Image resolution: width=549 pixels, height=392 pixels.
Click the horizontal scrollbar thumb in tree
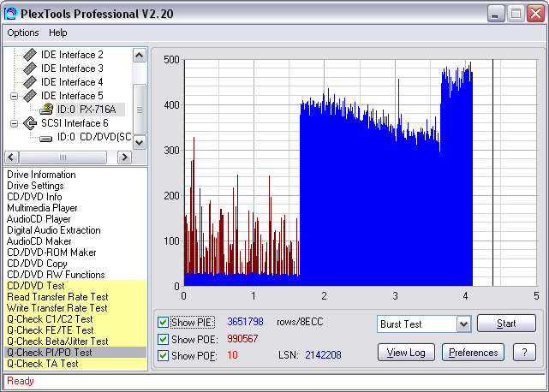coord(63,157)
